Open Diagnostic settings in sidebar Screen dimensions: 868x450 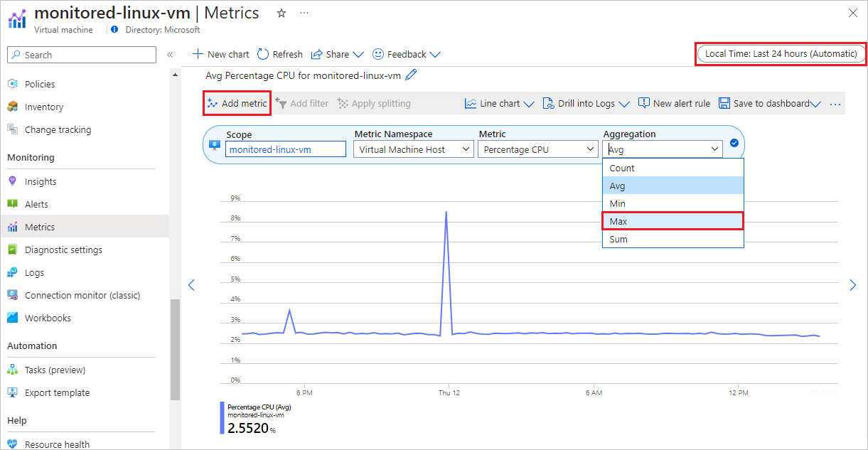coord(63,250)
